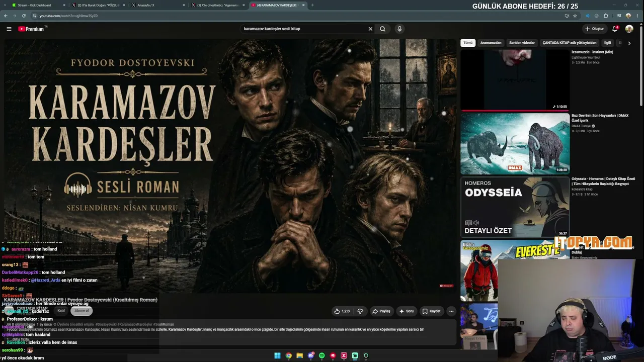
Task: Switch to the X'te cinesthetic tab
Action: [x=218, y=5]
